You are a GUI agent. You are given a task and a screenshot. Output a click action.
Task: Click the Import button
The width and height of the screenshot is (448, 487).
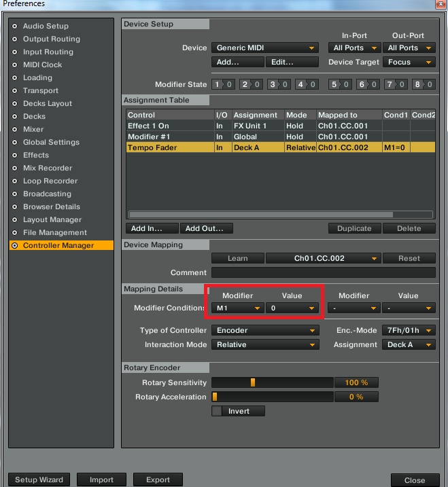click(x=101, y=480)
